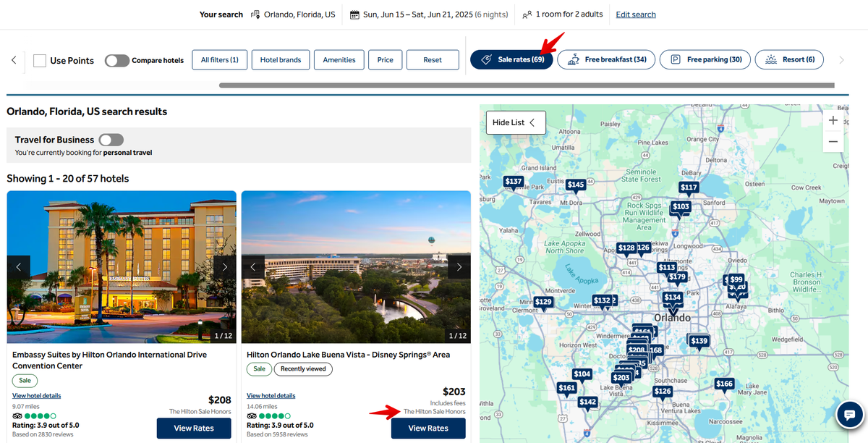Open View hotel details for Hilton Lake Buena Vista
Image resolution: width=868 pixels, height=443 pixels.
[271, 396]
